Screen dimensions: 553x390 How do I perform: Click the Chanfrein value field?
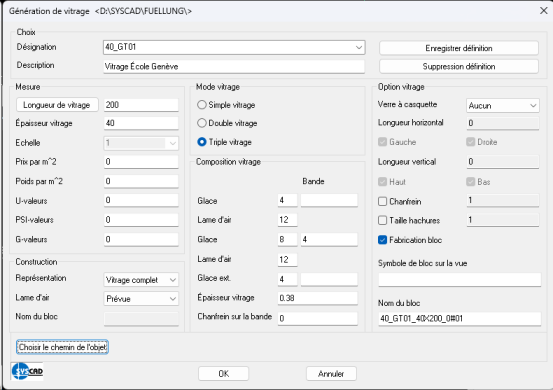[503, 200]
